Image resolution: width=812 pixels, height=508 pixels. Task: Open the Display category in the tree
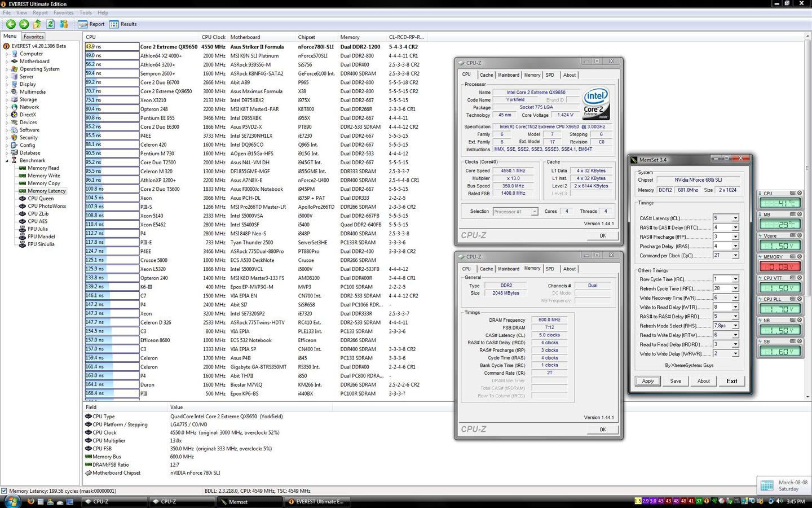pos(28,84)
